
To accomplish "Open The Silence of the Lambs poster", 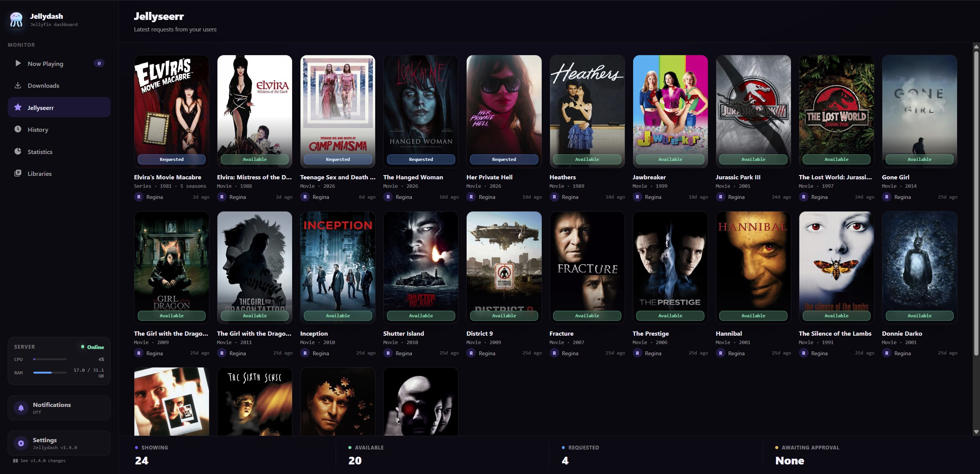I will point(836,267).
